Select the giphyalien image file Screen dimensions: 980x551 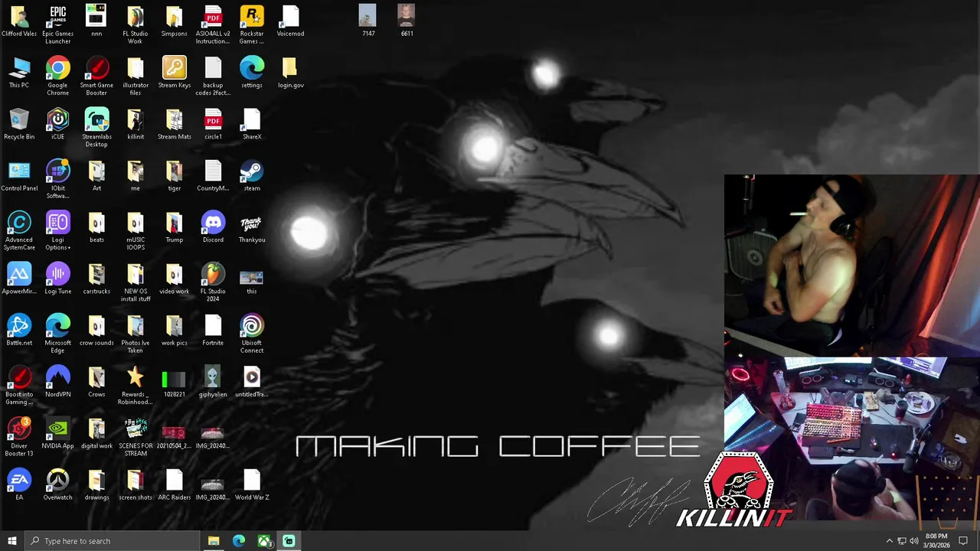(x=213, y=382)
